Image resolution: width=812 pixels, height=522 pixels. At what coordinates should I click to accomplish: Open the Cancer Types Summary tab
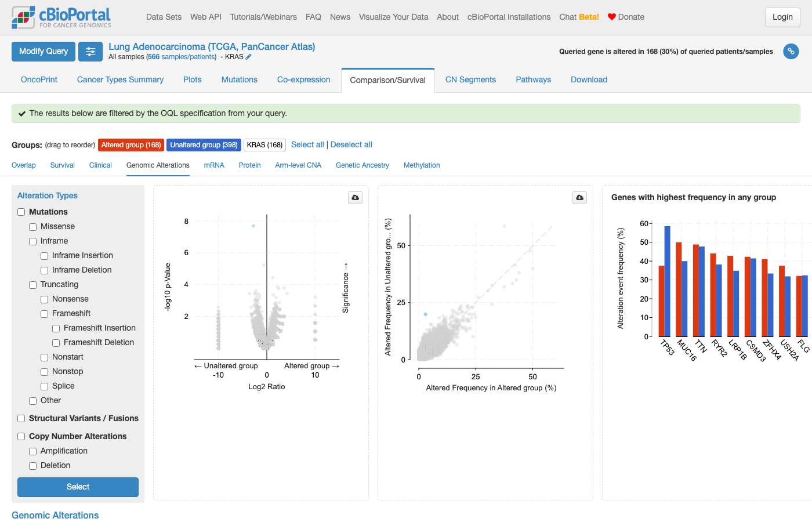coord(120,79)
